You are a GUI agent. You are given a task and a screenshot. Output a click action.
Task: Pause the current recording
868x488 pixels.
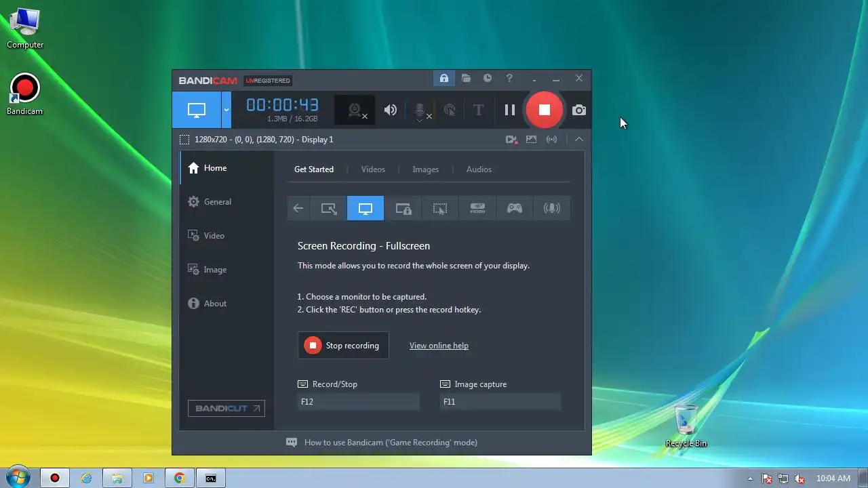(x=510, y=110)
